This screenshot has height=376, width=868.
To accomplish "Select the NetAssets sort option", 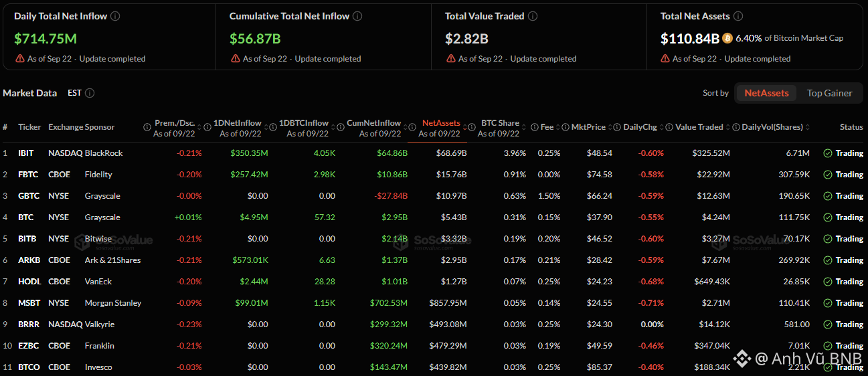I will coord(766,93).
